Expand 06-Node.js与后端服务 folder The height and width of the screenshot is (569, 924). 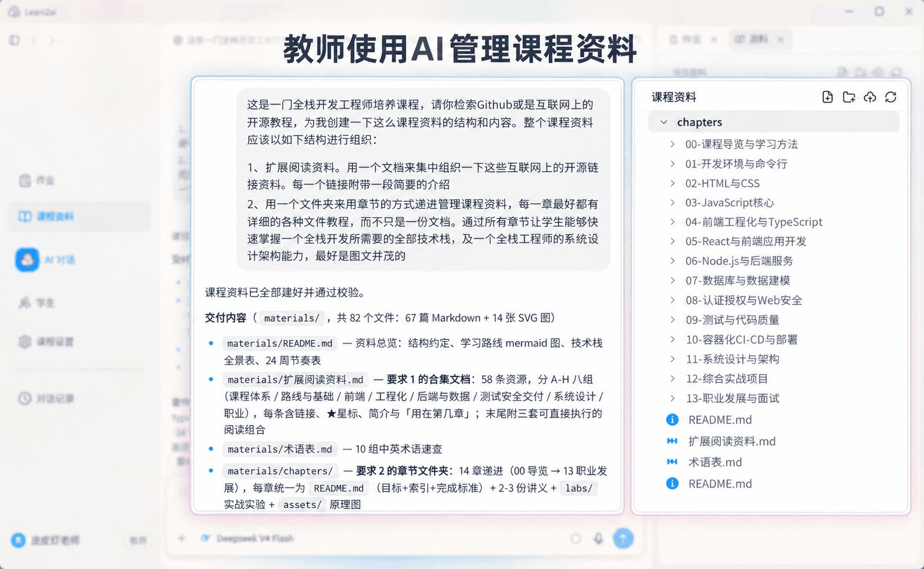[x=672, y=261]
